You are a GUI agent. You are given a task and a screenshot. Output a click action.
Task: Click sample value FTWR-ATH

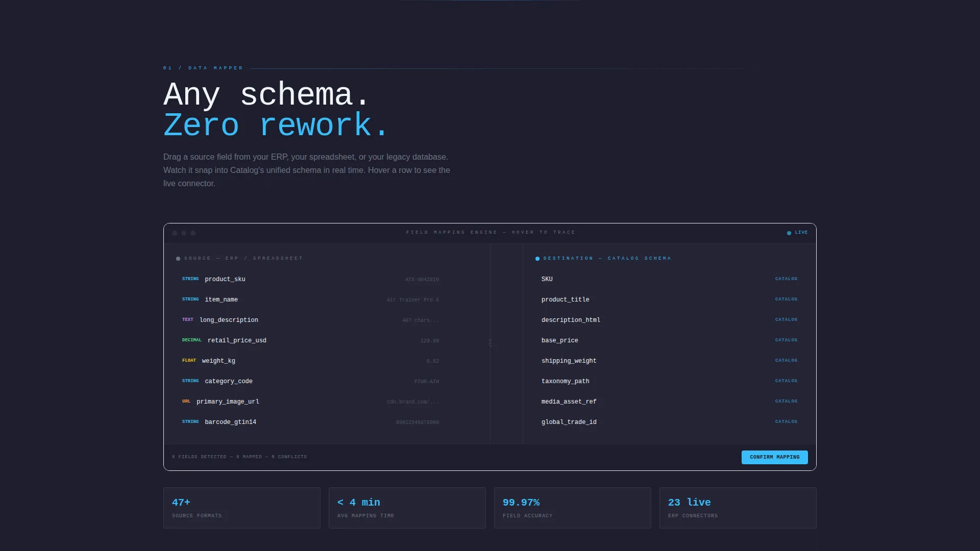427,382
